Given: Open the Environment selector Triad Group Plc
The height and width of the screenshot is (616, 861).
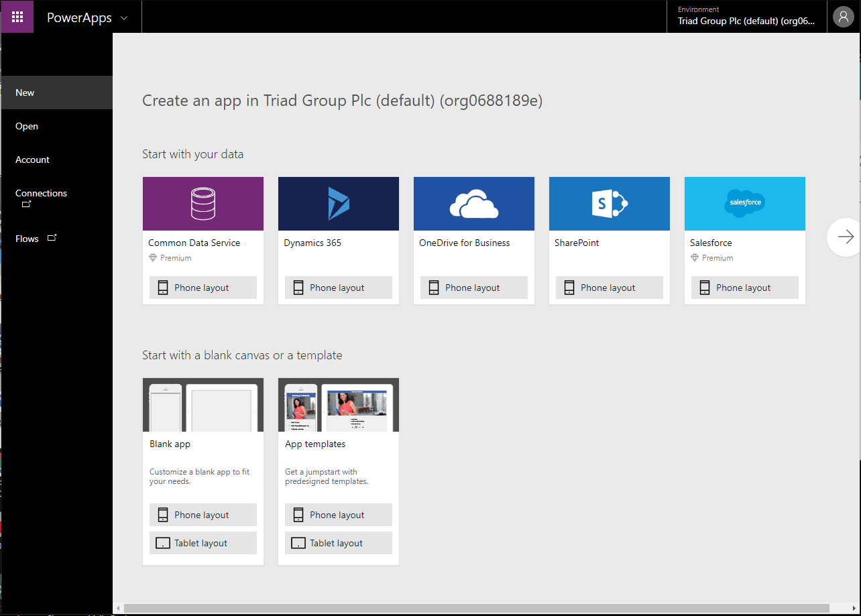Looking at the screenshot, I should 746,16.
